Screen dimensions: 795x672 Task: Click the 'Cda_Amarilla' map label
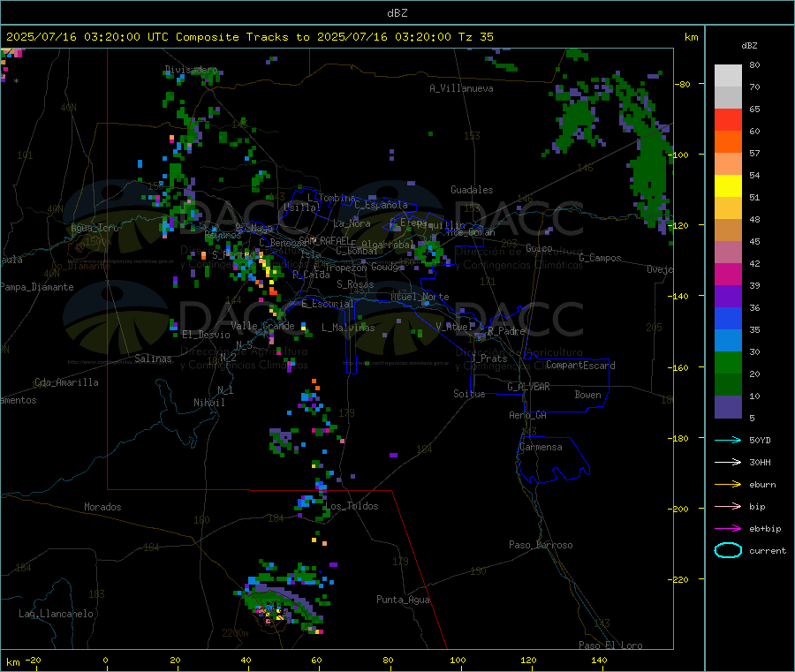(66, 382)
